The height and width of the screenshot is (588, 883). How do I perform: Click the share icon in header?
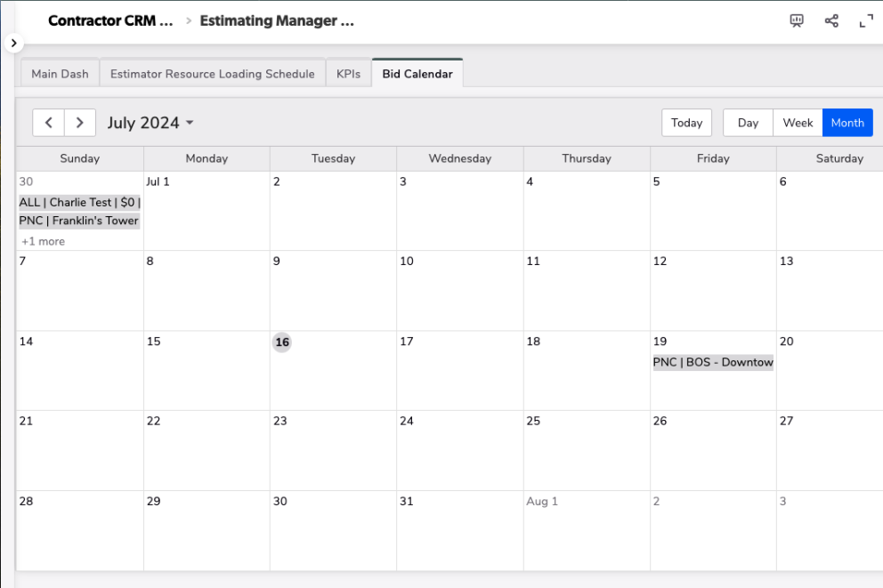pos(831,21)
